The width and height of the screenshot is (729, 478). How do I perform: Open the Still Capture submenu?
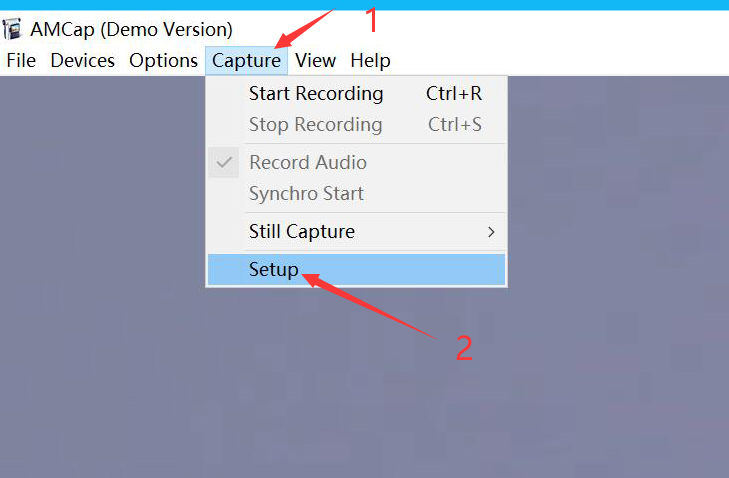click(x=356, y=232)
